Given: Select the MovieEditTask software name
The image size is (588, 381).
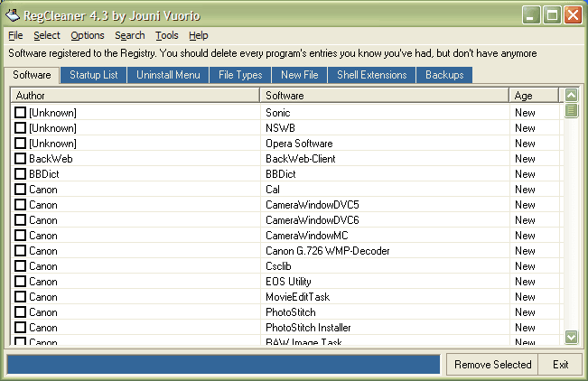Looking at the screenshot, I should 297,297.
